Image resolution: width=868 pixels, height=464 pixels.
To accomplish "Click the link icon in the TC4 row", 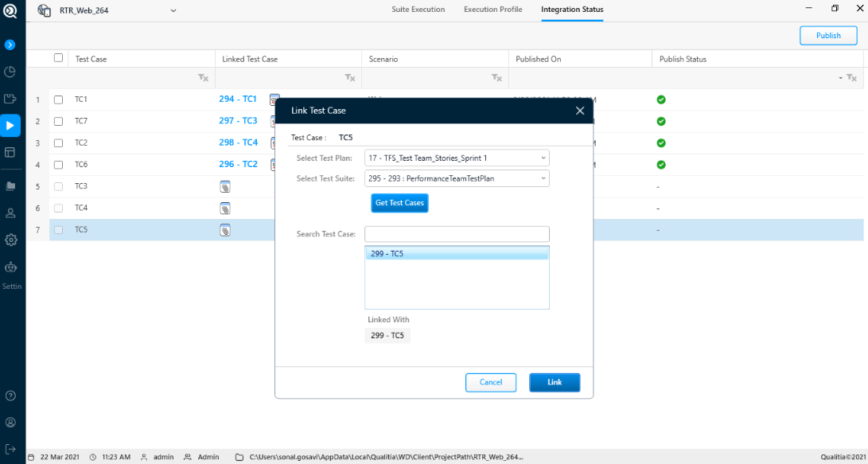I will [225, 209].
